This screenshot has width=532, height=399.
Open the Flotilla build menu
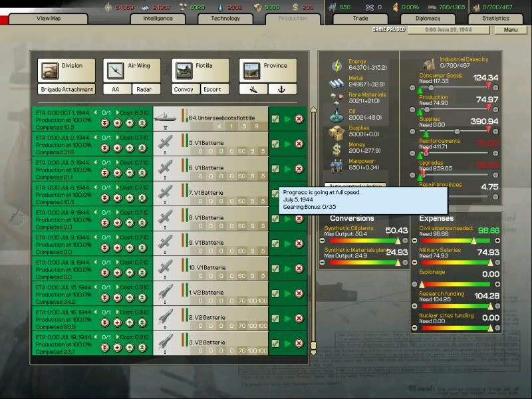(201, 70)
